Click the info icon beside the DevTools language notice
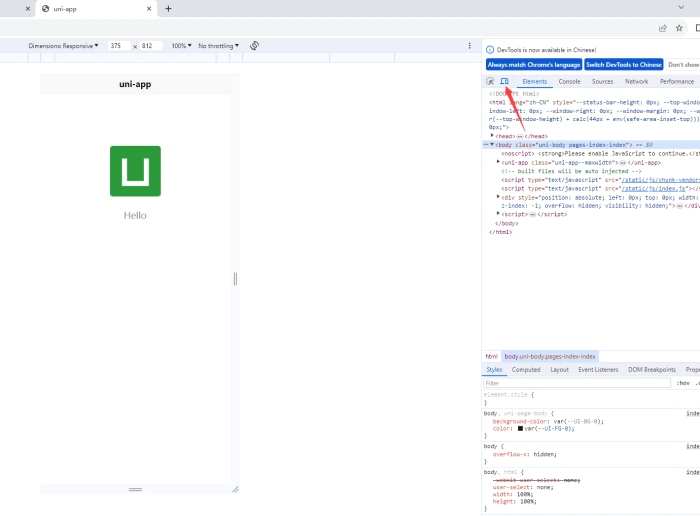700x516 pixels. [x=490, y=50]
